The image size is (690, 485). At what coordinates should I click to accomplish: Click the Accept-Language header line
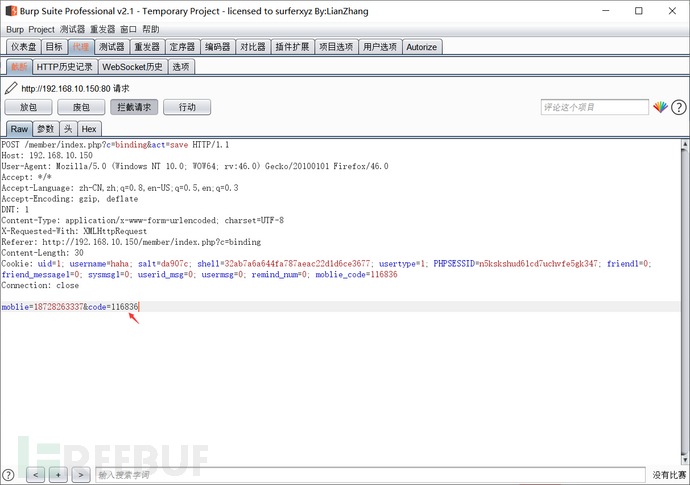coord(120,188)
